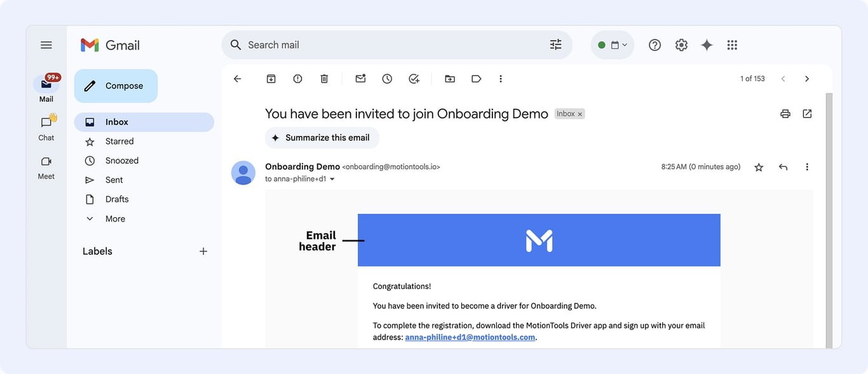Go to the newer email arrow

point(783,79)
